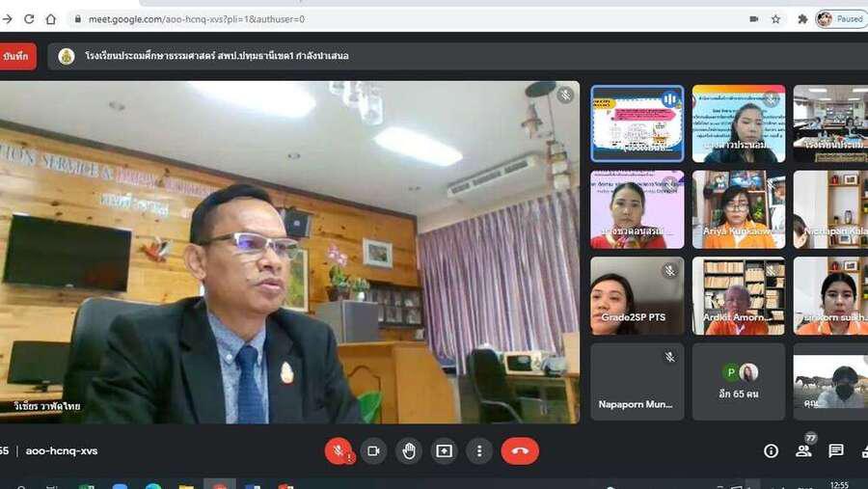The height and width of the screenshot is (489, 868).
Task: Open the Paused Chrome profile menu
Action: point(840,18)
